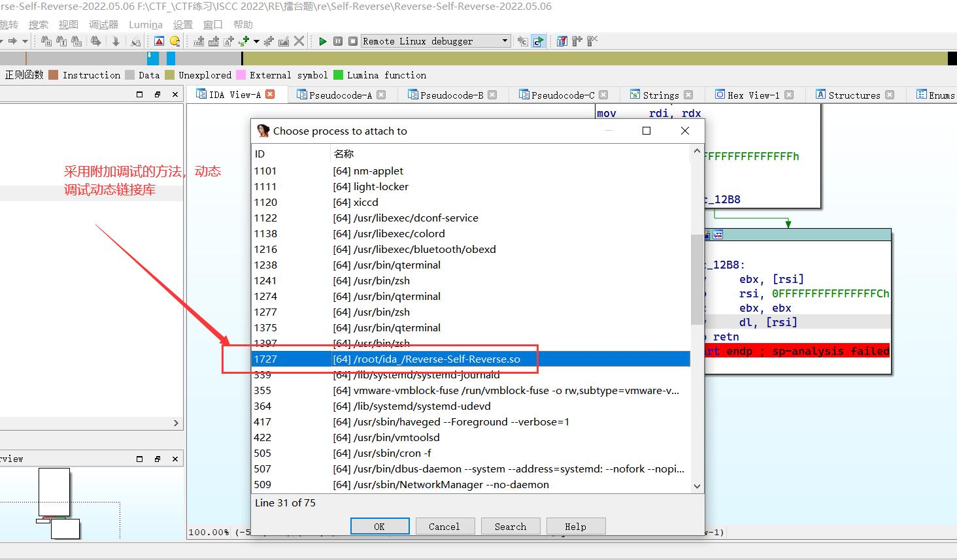The width and height of the screenshot is (957, 560).
Task: Click the Instruction color swatch in legend
Action: 54,75
